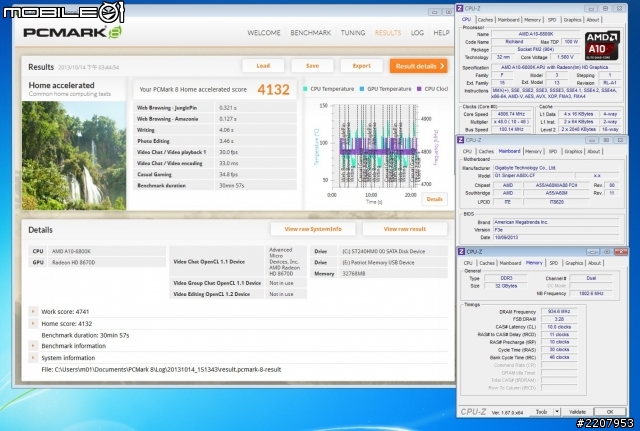
Task: Open the WELCOME page in PCMark
Action: (264, 33)
